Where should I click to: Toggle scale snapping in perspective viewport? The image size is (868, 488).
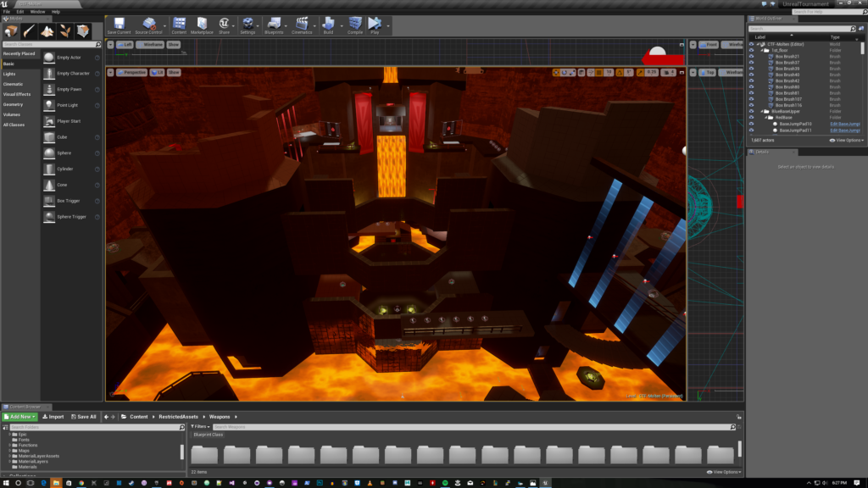point(641,73)
